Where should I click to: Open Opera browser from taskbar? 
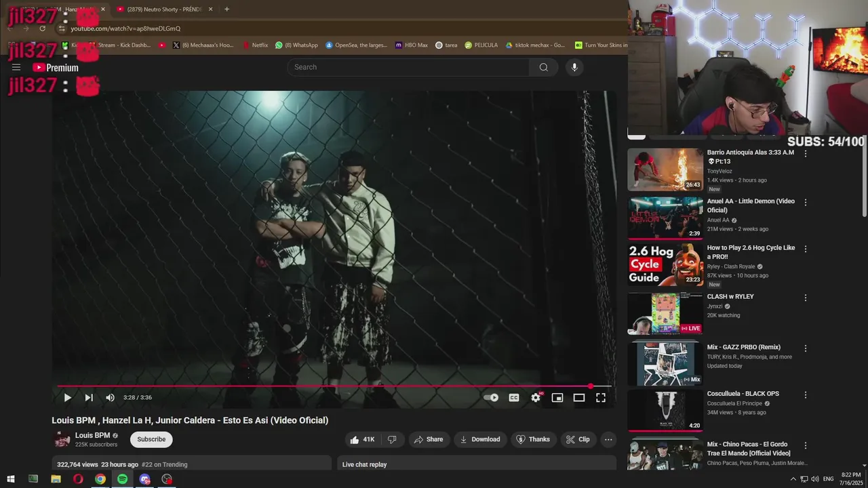[78, 479]
